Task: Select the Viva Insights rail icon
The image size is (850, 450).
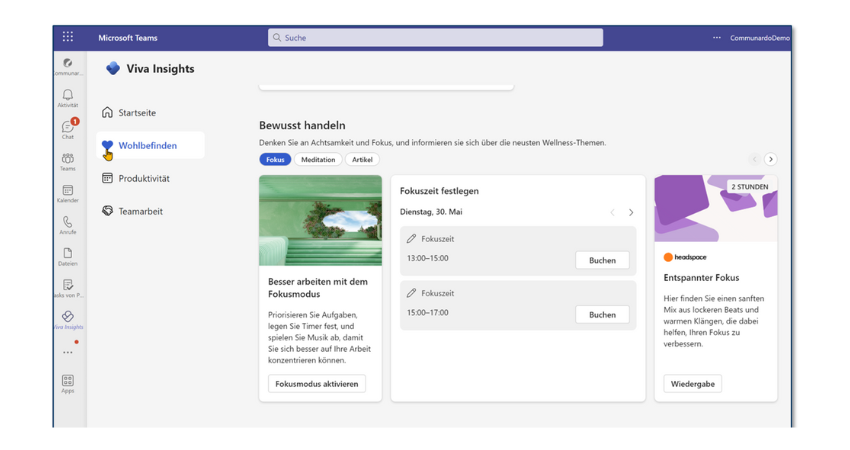Action: click(x=68, y=317)
